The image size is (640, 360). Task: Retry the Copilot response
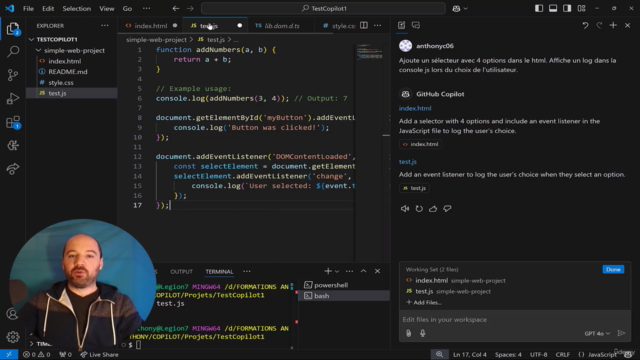click(419, 209)
